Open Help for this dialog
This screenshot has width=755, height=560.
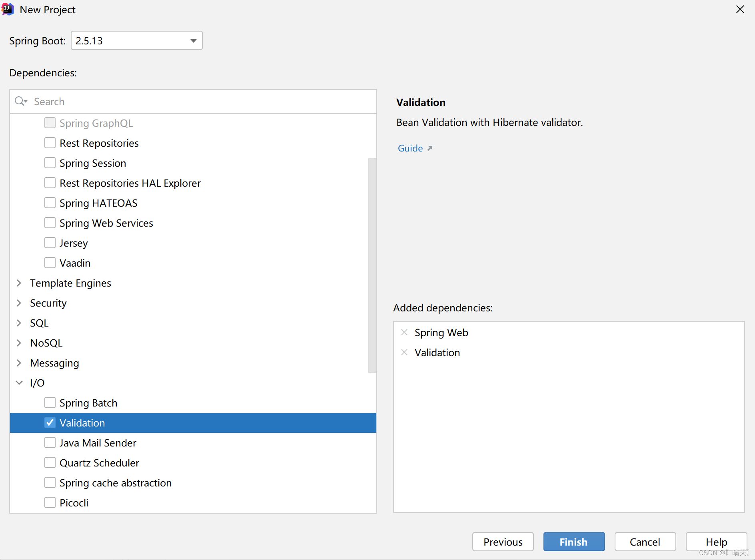click(x=716, y=542)
